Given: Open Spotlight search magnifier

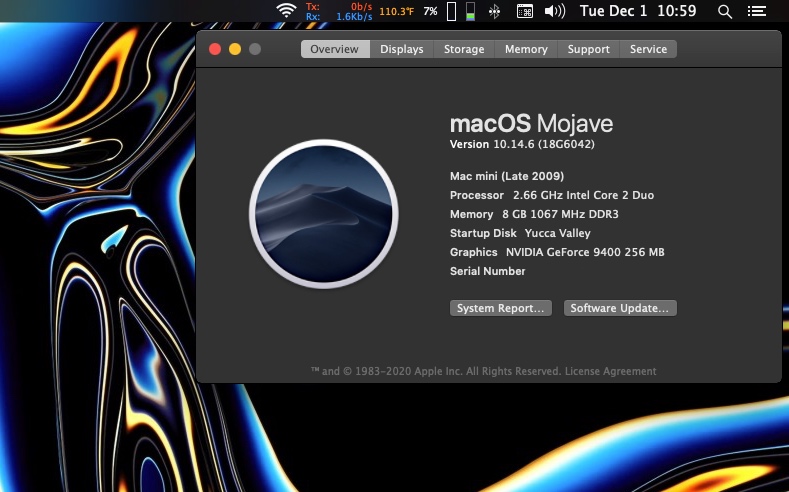Looking at the screenshot, I should [x=725, y=12].
